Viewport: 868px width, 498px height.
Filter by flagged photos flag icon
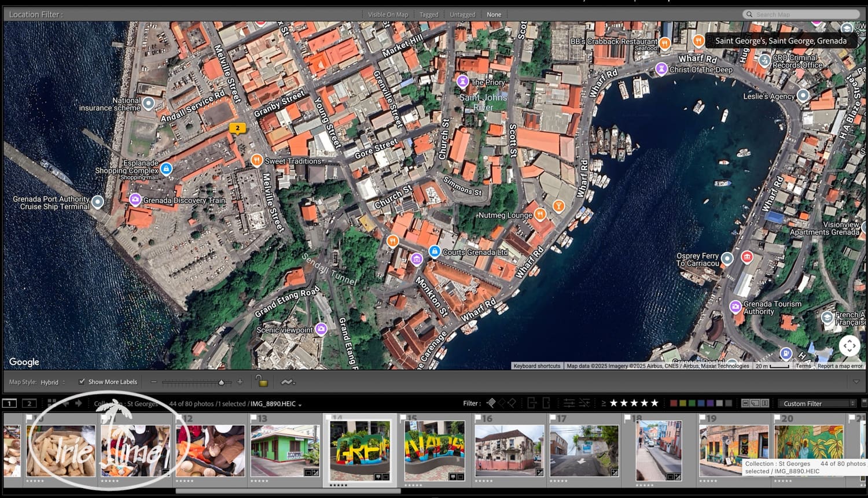(x=491, y=403)
